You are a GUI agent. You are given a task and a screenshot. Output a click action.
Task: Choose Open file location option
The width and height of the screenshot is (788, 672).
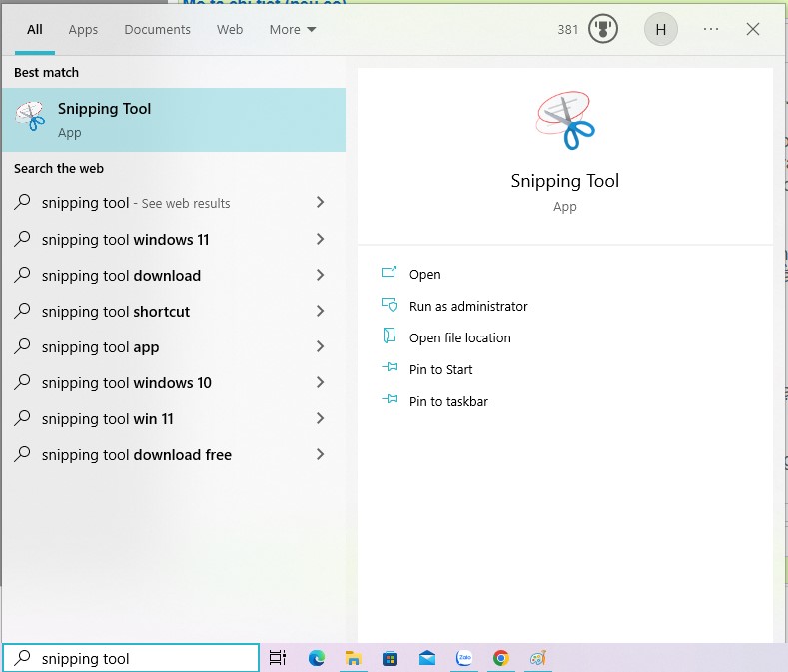pos(459,337)
